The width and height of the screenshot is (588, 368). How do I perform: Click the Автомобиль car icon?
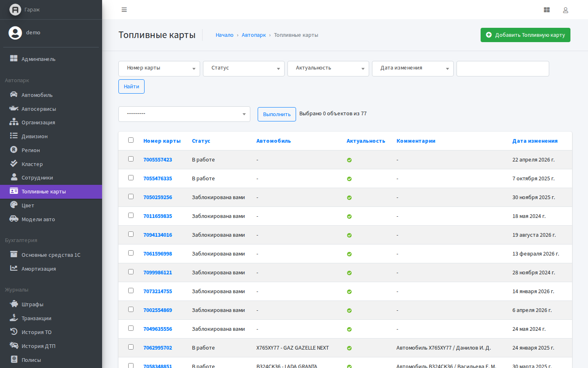(14, 94)
